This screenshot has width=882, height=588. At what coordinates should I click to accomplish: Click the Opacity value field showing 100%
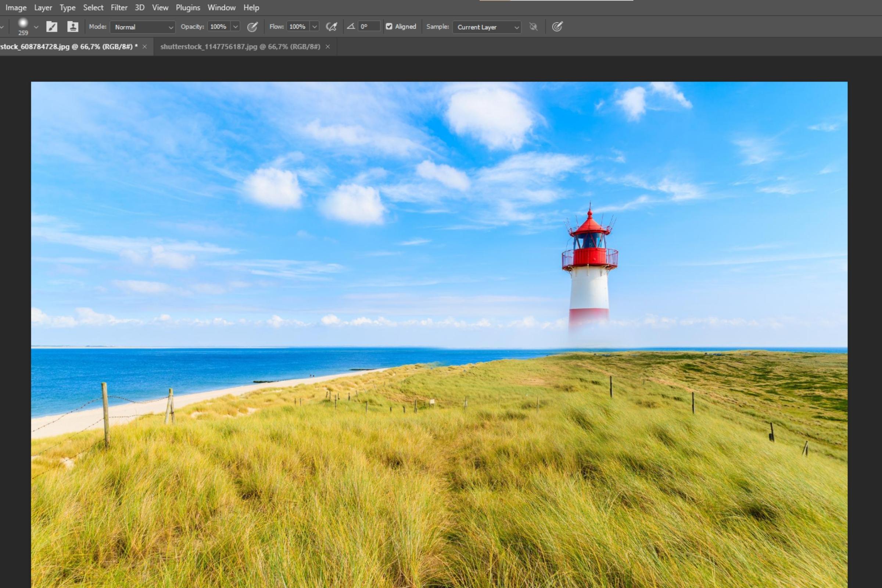pos(219,26)
